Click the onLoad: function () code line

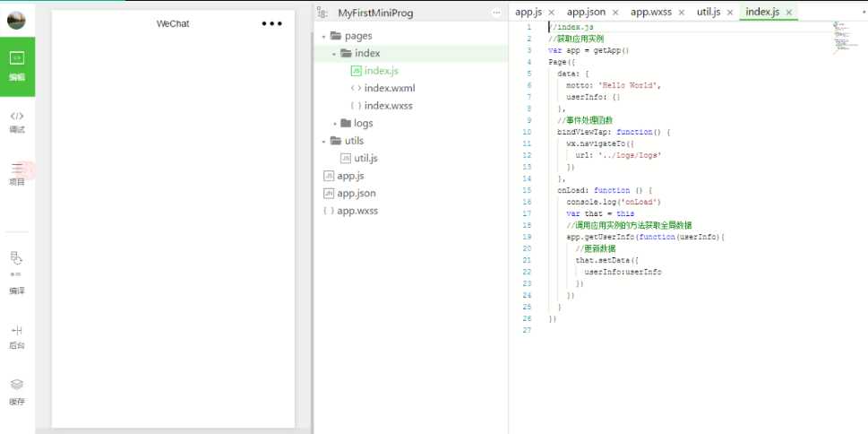pyautogui.click(x=605, y=190)
